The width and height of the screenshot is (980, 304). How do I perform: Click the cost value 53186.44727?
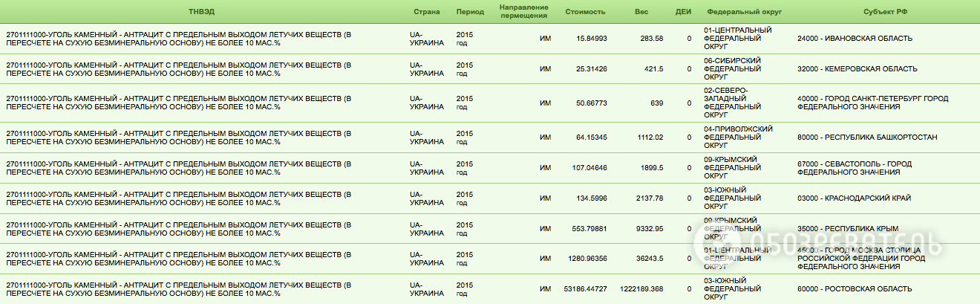click(x=585, y=288)
